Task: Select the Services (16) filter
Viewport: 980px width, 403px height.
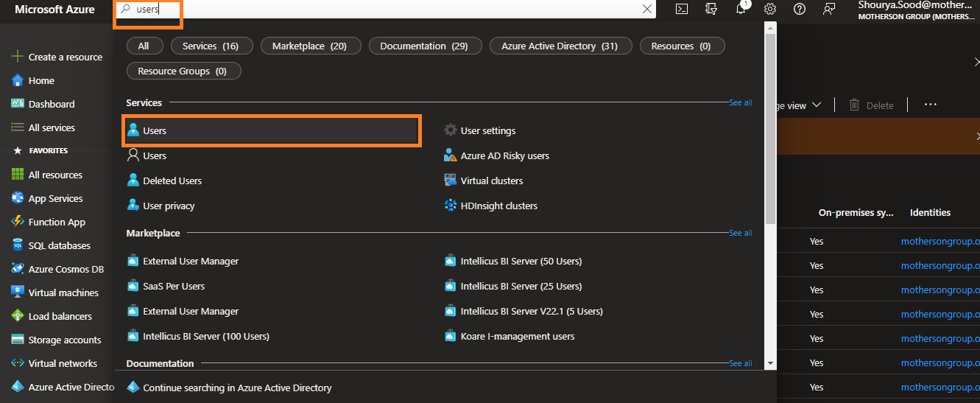Action: (x=211, y=46)
